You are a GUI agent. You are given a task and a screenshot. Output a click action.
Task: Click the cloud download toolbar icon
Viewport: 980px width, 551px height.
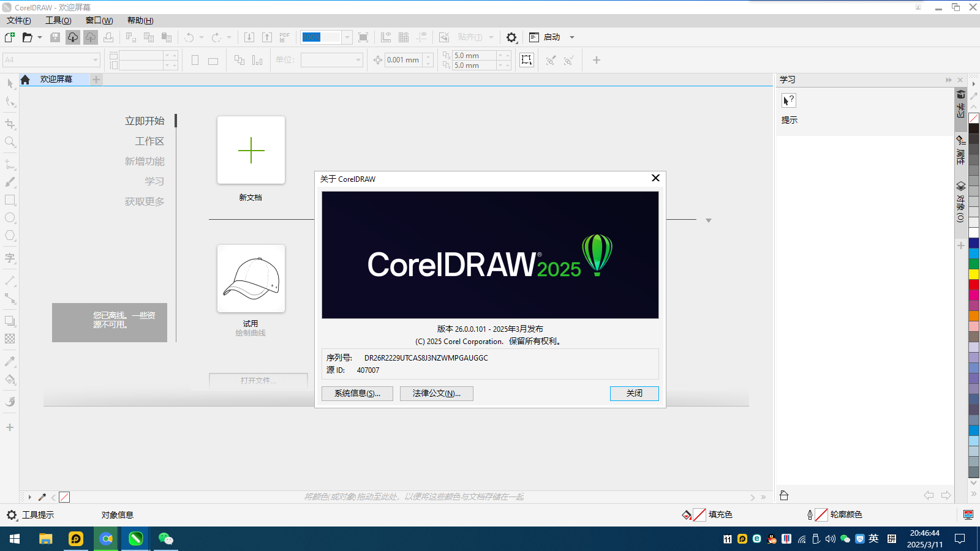pos(73,37)
